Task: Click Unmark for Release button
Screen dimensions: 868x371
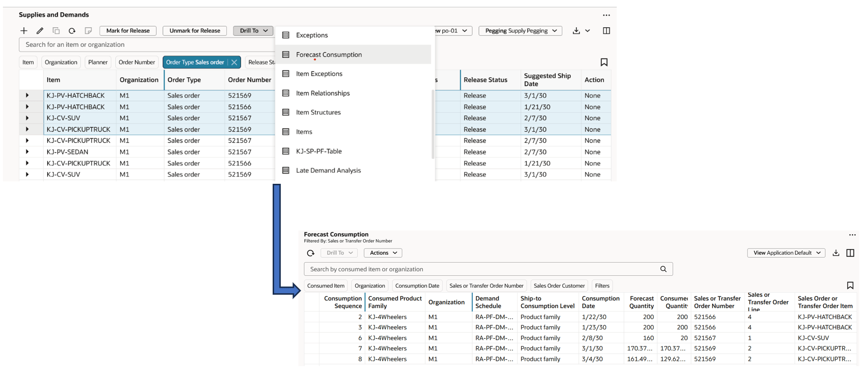Action: pos(194,31)
